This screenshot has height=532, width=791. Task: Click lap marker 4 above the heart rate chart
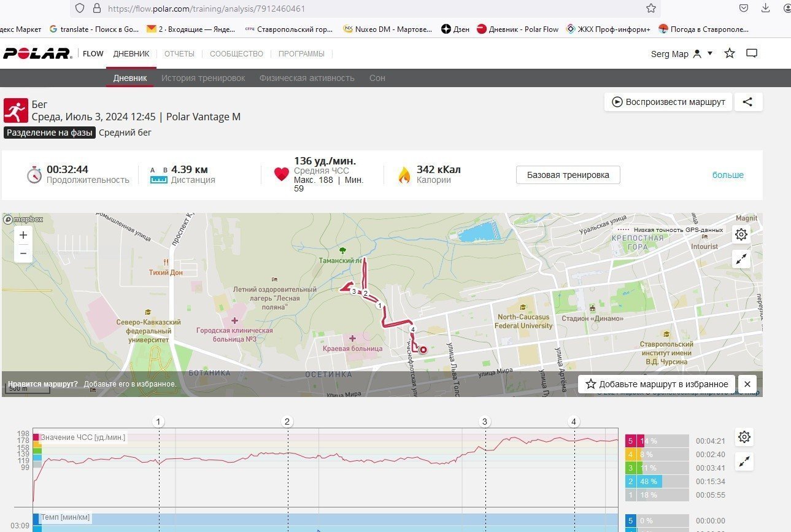click(x=574, y=422)
